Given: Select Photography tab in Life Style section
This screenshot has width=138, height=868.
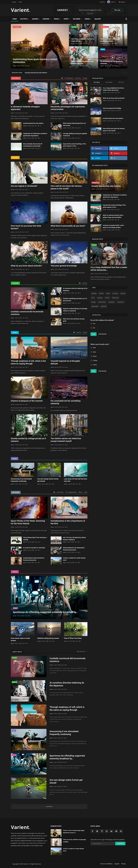Looking at the screenshot, I should tap(69, 78).
